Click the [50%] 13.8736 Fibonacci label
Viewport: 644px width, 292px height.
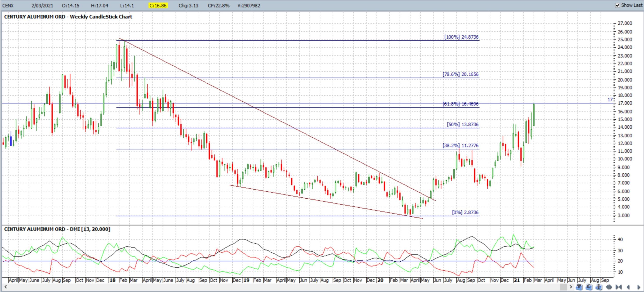pos(462,124)
